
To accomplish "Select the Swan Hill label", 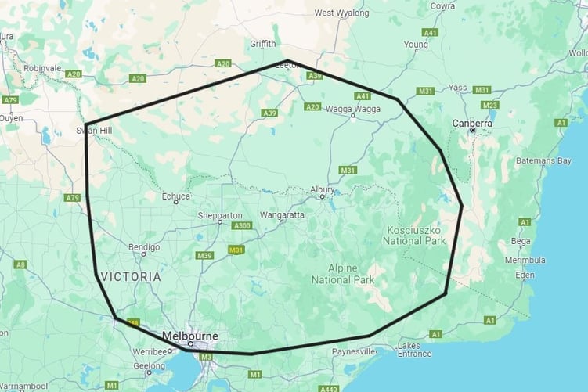I will [x=94, y=131].
